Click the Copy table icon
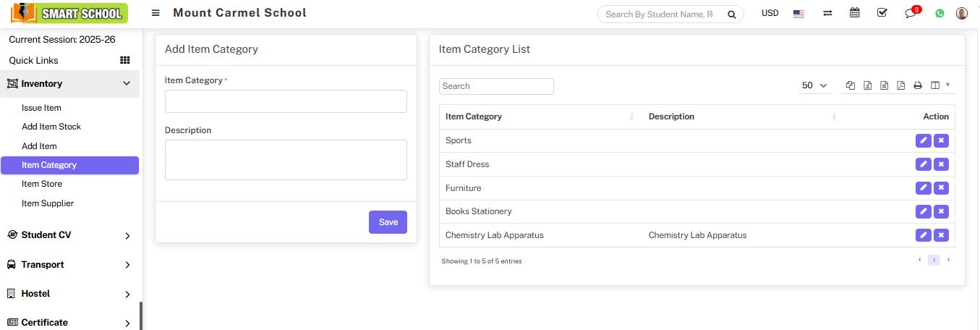 point(851,85)
